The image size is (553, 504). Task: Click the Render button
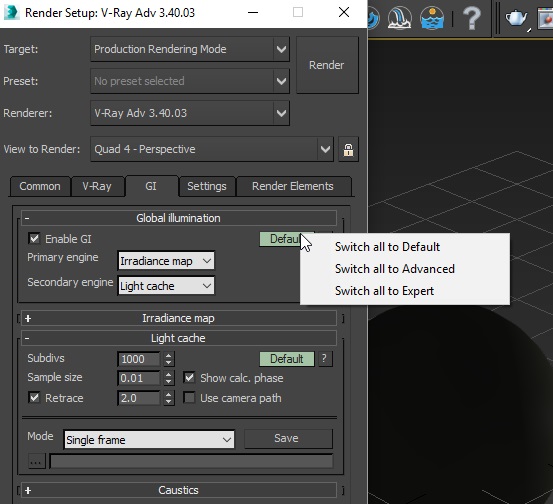(327, 65)
